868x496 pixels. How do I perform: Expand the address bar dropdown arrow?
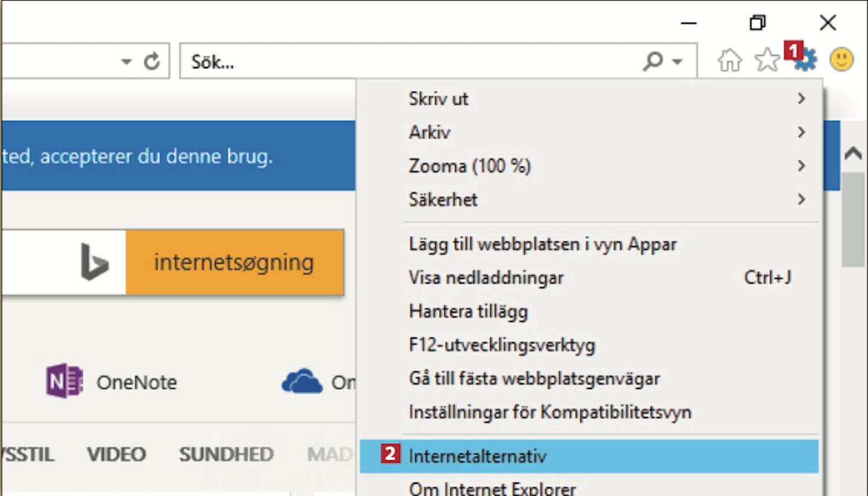point(126,61)
